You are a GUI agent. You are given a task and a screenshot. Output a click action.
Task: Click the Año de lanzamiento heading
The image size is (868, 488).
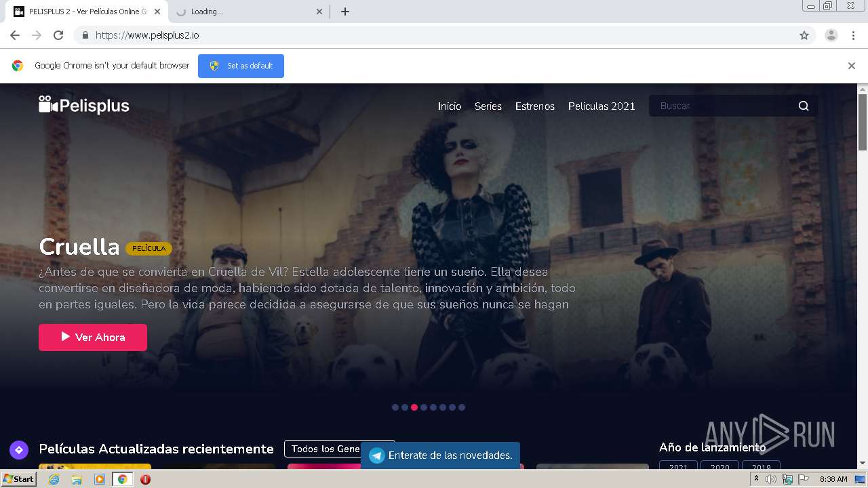pos(712,447)
